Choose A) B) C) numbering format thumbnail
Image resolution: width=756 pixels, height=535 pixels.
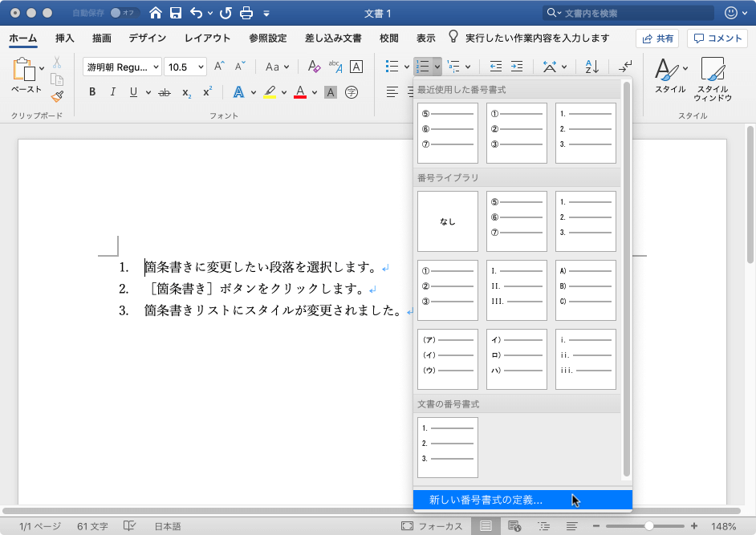click(585, 290)
